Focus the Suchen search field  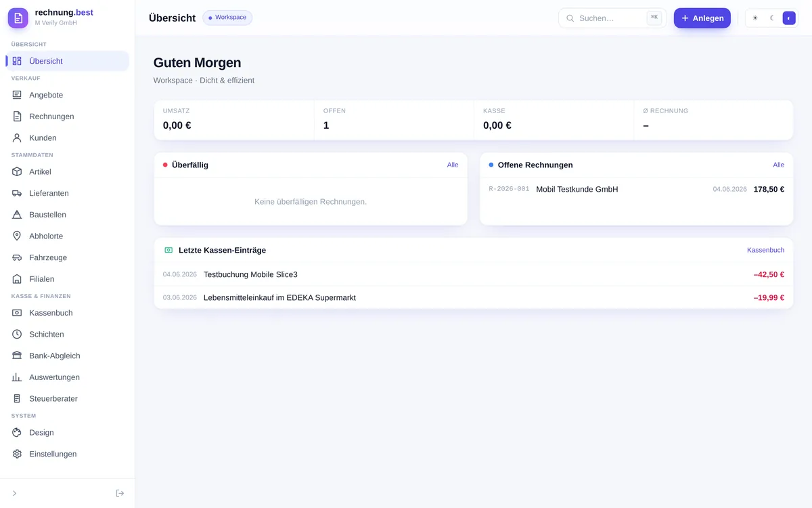(x=612, y=18)
